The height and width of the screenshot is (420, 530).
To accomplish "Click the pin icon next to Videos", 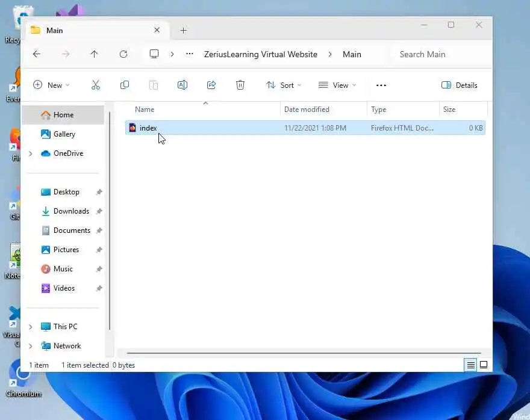I will [x=99, y=288].
